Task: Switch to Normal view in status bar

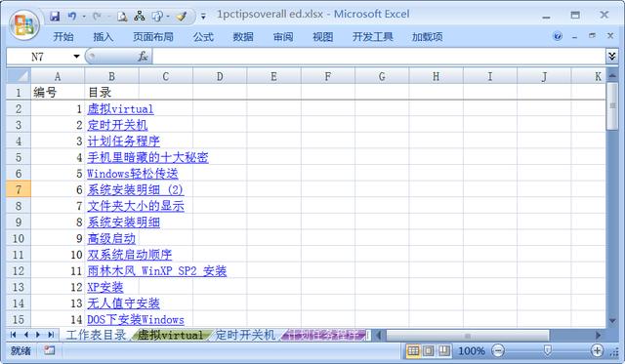Action: (x=413, y=350)
